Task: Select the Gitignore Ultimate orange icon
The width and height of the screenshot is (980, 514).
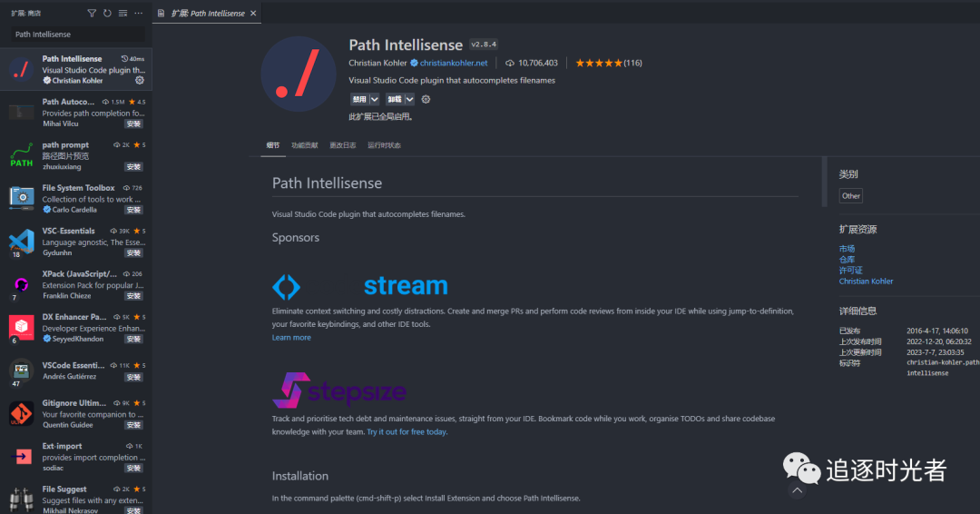Action: [21, 414]
